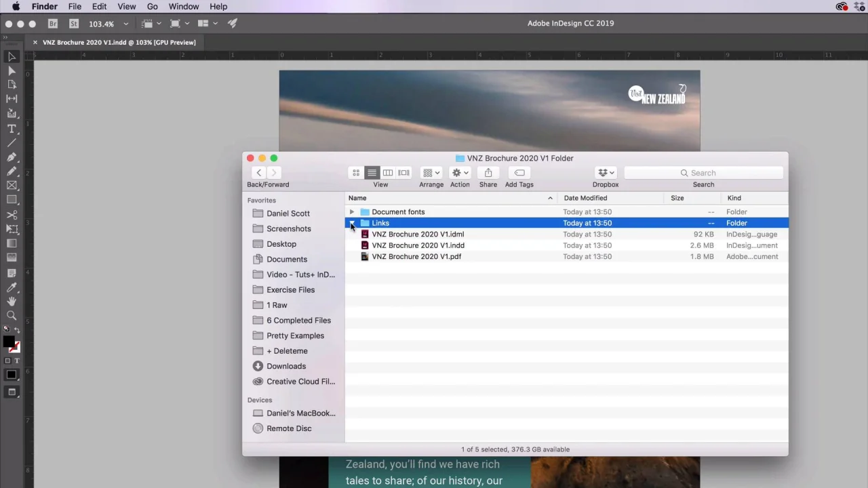Image resolution: width=868 pixels, height=488 pixels.
Task: Click the Share button in Finder
Action: pos(488,173)
